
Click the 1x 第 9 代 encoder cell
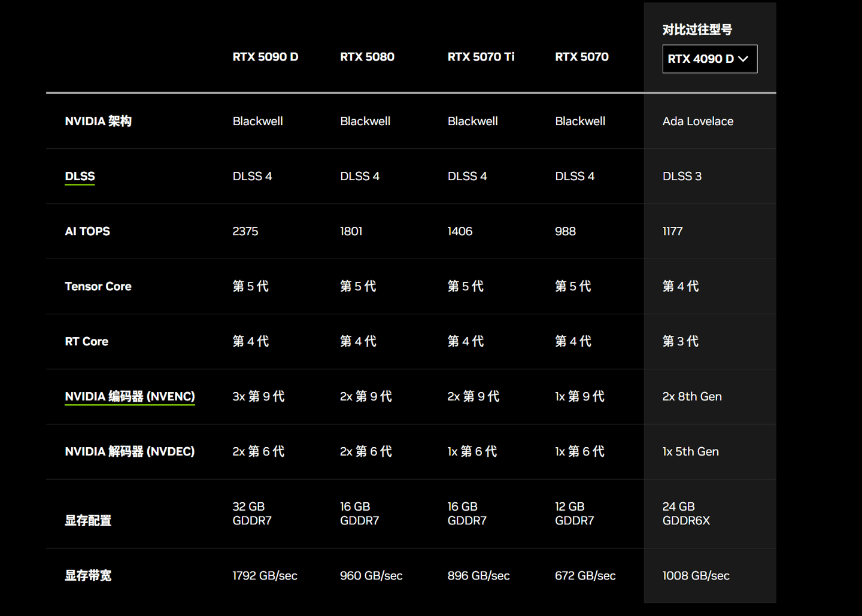click(x=579, y=396)
